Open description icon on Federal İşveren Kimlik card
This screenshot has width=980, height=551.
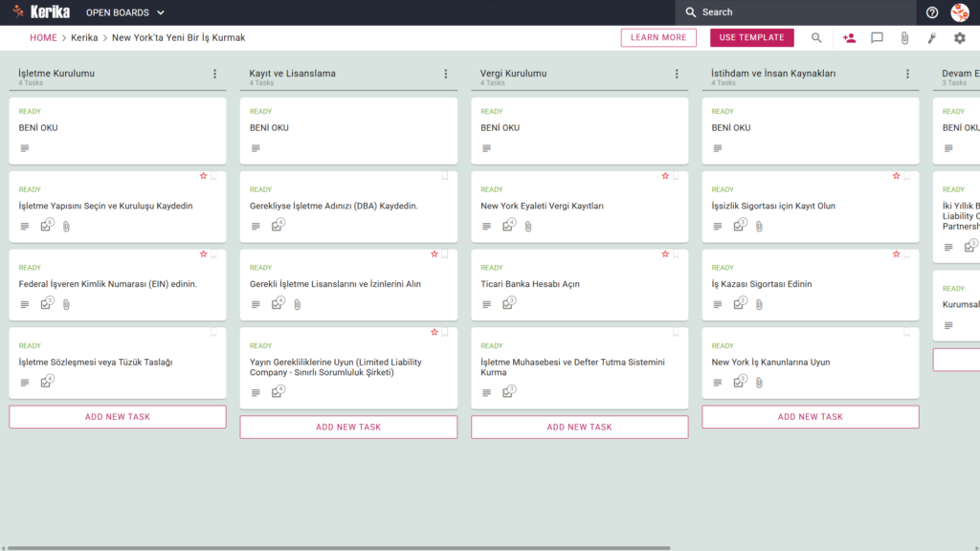point(24,304)
